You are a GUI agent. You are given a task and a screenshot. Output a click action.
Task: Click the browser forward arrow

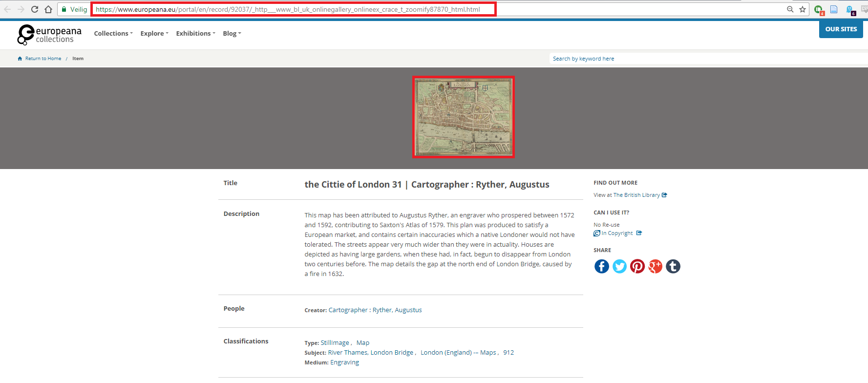(x=21, y=9)
